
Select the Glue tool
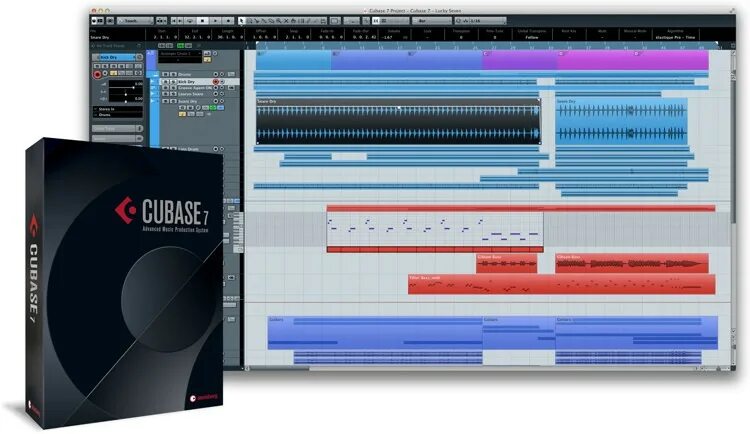click(264, 21)
